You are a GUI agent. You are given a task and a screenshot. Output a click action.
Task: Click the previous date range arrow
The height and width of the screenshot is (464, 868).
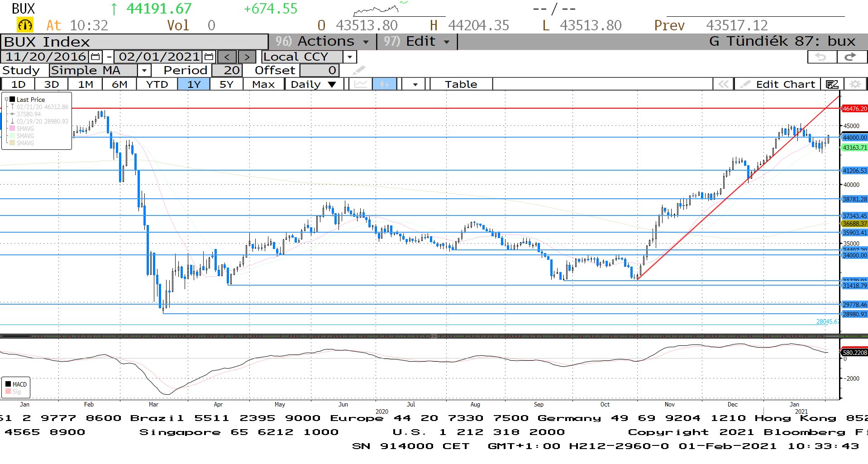(x=227, y=57)
